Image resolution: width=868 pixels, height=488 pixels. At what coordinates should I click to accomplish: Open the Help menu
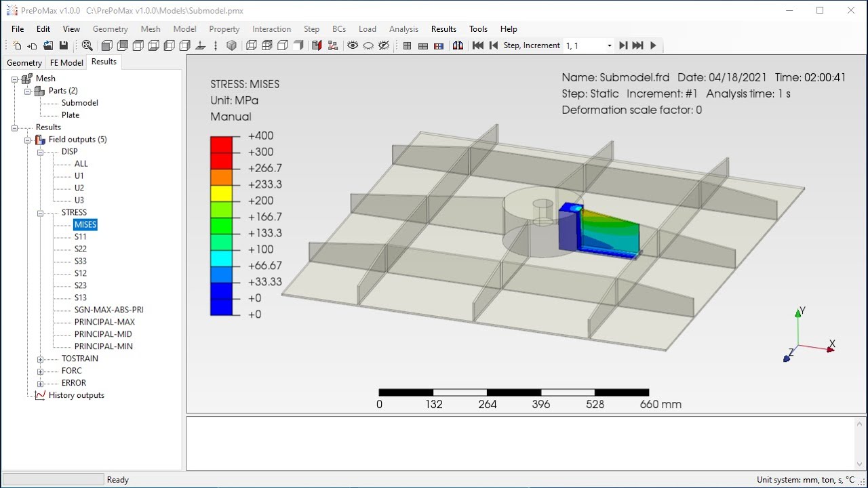click(509, 29)
